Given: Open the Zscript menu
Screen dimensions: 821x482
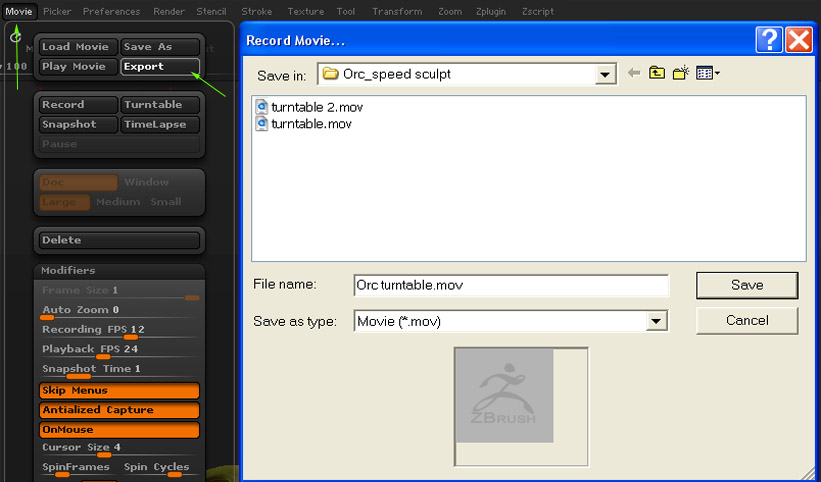Looking at the screenshot, I should 538,11.
